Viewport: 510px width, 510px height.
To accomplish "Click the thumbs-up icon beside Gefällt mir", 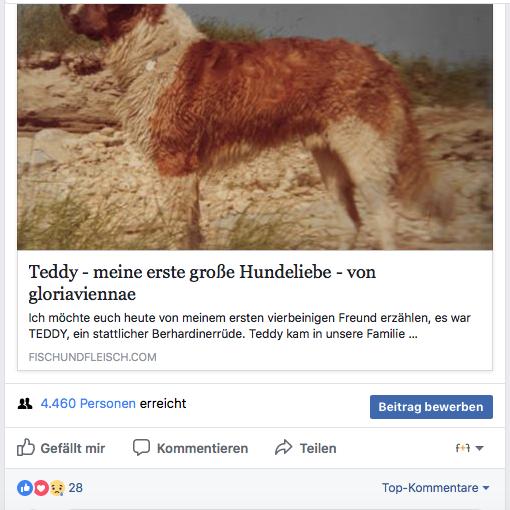I will click(26, 447).
